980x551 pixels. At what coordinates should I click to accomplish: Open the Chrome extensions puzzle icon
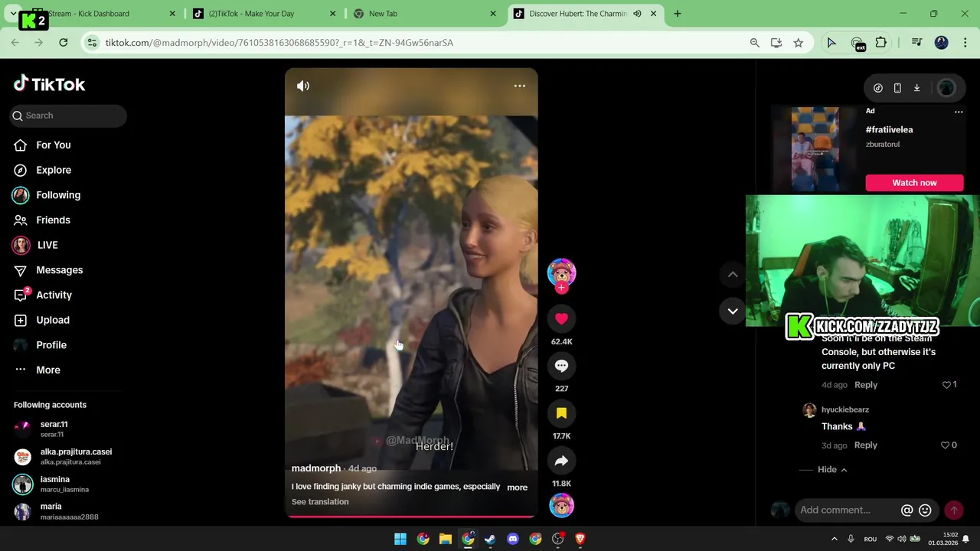pyautogui.click(x=881, y=43)
